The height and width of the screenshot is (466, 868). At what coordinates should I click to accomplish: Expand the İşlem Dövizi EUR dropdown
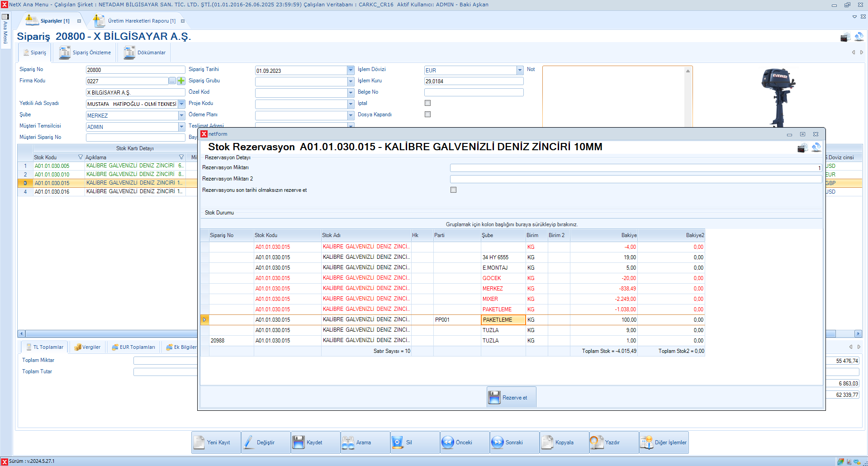[520, 70]
